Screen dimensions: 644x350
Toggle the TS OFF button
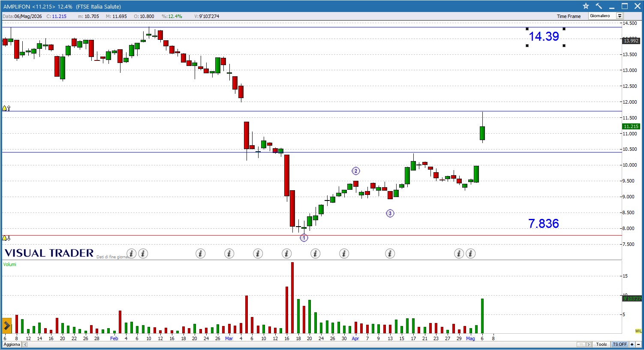620,344
